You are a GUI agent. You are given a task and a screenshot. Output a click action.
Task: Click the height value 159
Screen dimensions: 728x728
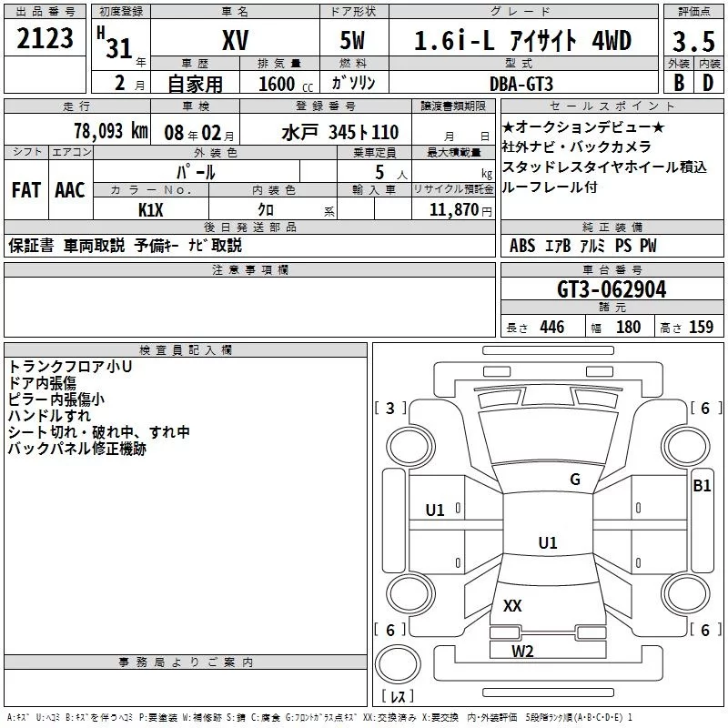pos(701,327)
